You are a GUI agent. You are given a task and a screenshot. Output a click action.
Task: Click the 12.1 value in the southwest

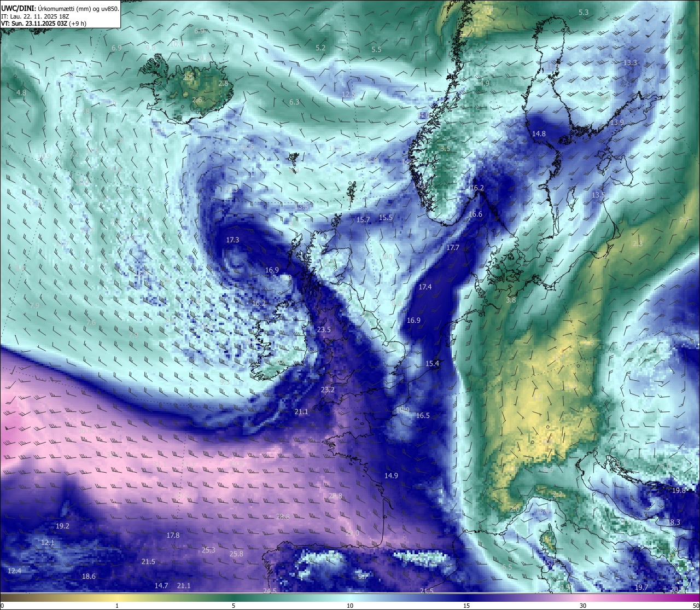(48, 543)
